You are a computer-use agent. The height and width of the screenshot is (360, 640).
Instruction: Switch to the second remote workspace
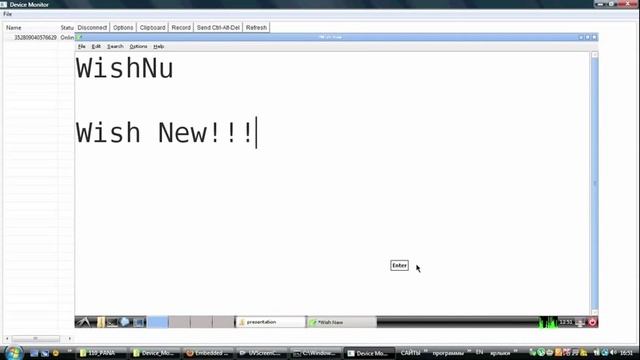pyautogui.click(x=179, y=322)
